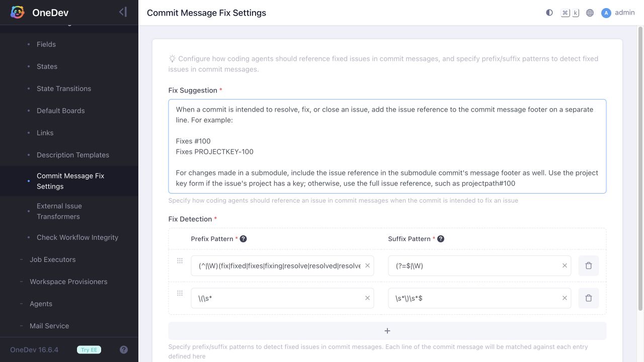Open Workspace Provisioners in the sidebar

68,282
